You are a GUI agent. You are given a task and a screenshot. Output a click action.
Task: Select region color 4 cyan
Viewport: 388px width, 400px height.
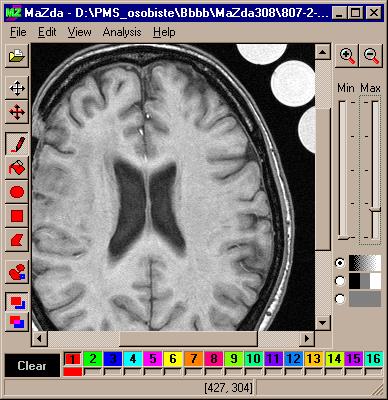133,359
